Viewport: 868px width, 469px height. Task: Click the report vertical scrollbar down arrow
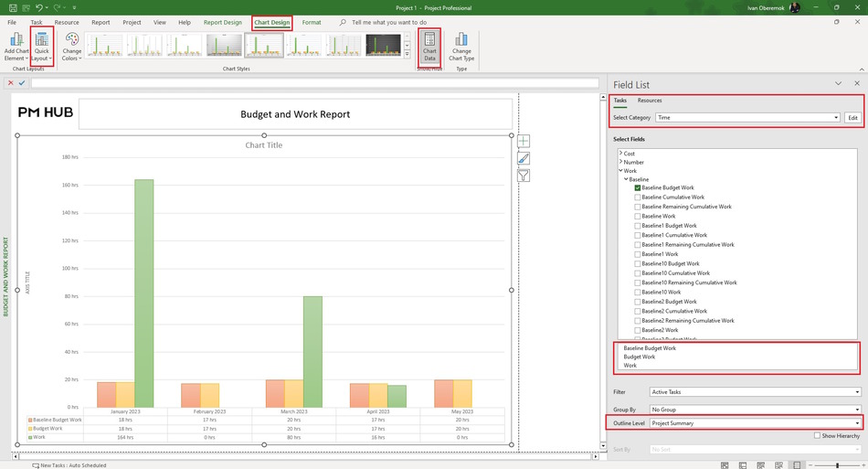[603, 445]
